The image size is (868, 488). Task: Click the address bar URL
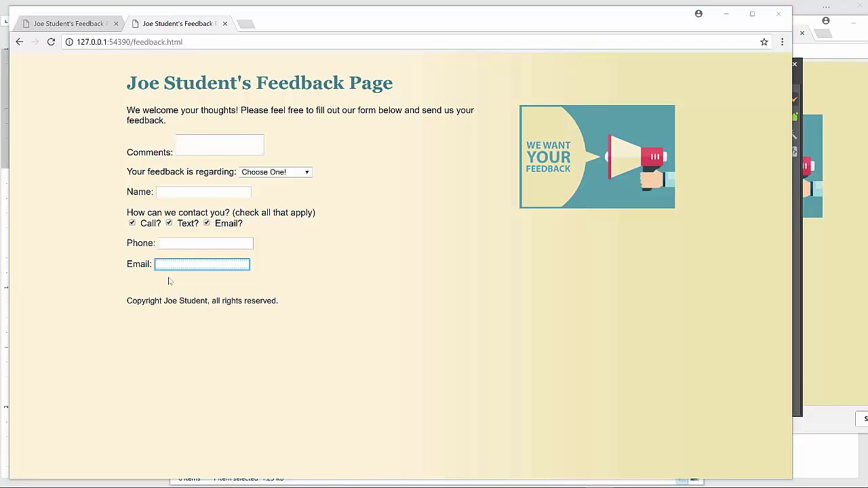click(130, 42)
